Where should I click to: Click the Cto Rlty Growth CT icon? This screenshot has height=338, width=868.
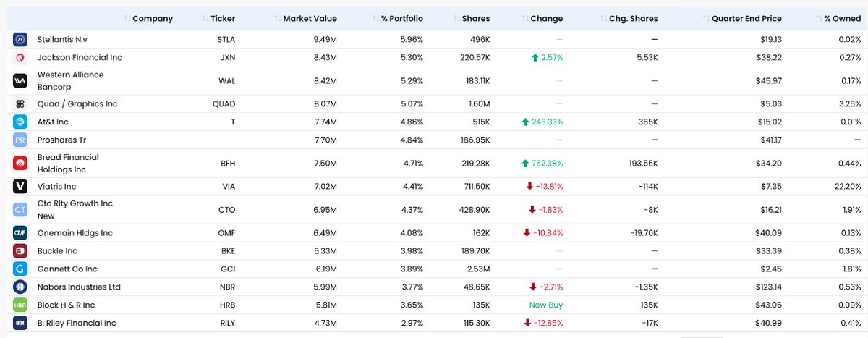[20, 210]
